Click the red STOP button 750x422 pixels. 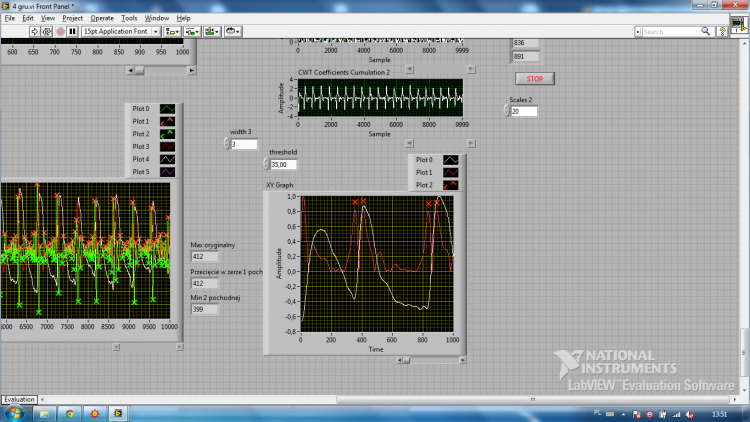(535, 79)
